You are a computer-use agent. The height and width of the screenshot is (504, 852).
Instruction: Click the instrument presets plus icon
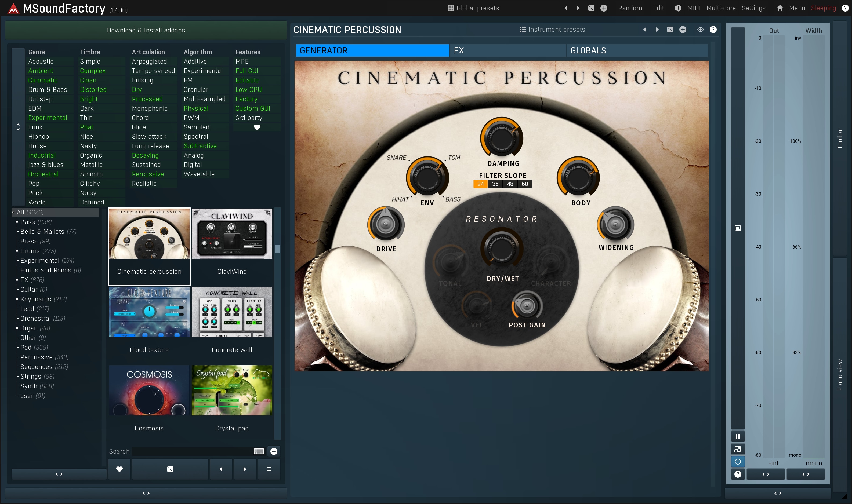pos(683,30)
